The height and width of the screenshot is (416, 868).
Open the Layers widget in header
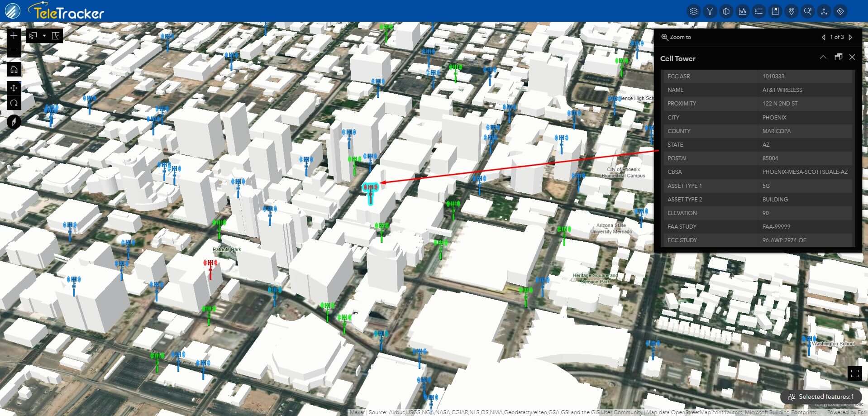[x=693, y=11]
